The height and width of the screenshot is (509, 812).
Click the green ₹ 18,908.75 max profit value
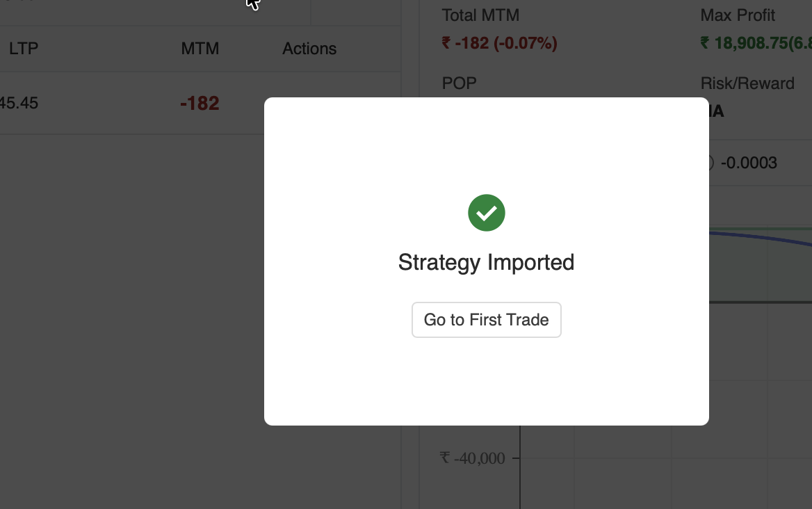(x=756, y=43)
